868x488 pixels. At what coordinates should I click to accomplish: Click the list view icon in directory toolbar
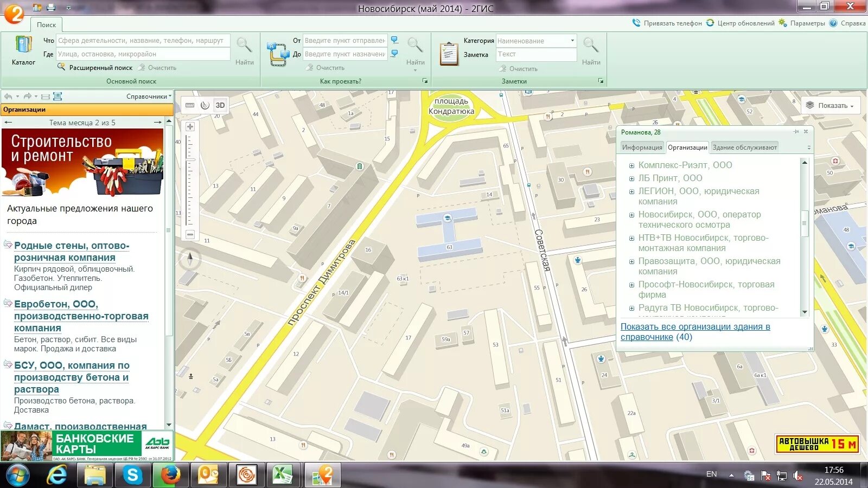(x=46, y=97)
